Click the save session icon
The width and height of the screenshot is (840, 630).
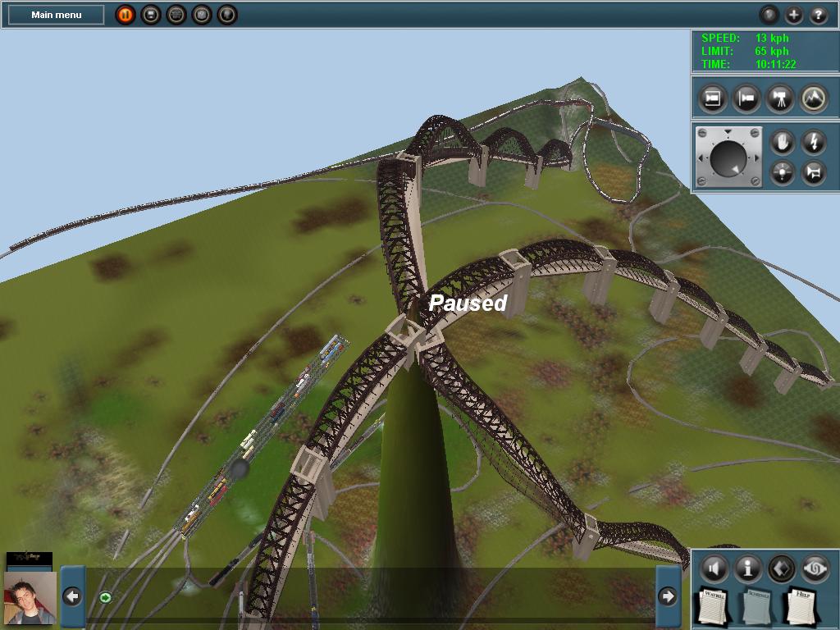151,15
